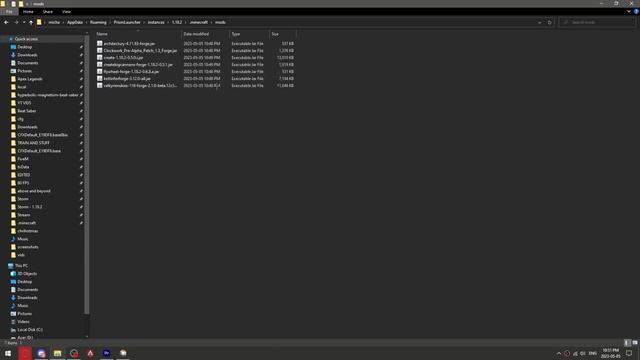Open the FiveM pinned folder
This screenshot has height=360, width=640.
(x=23, y=159)
